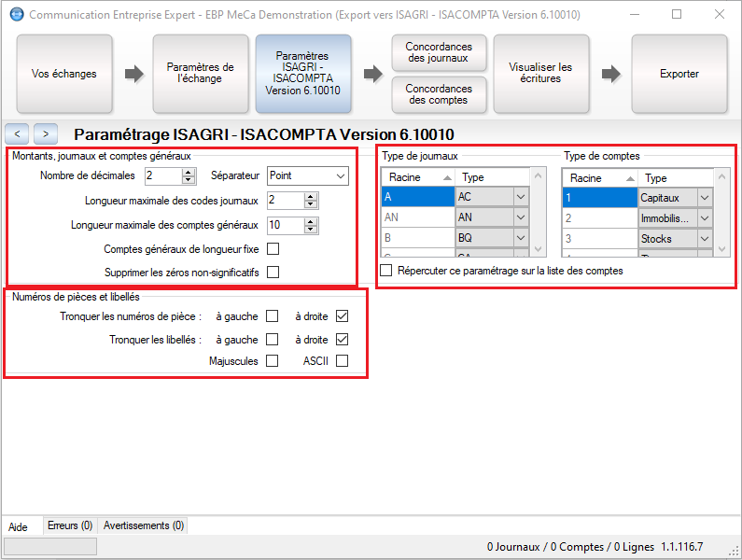Go to next step with > button
The image size is (742, 560).
[46, 134]
